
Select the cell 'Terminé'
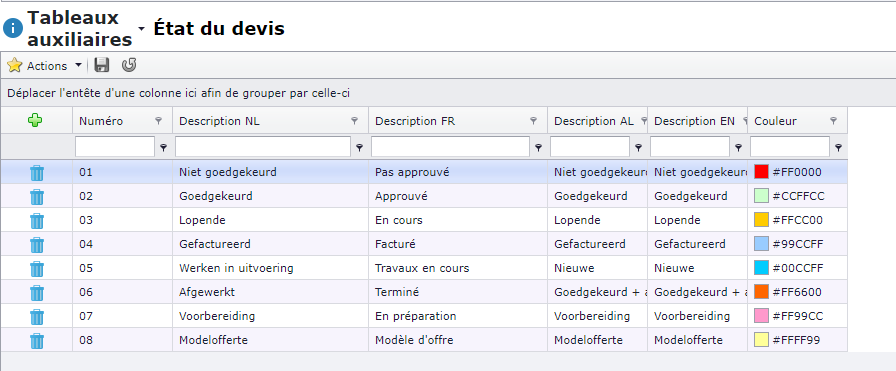pyautogui.click(x=458, y=292)
